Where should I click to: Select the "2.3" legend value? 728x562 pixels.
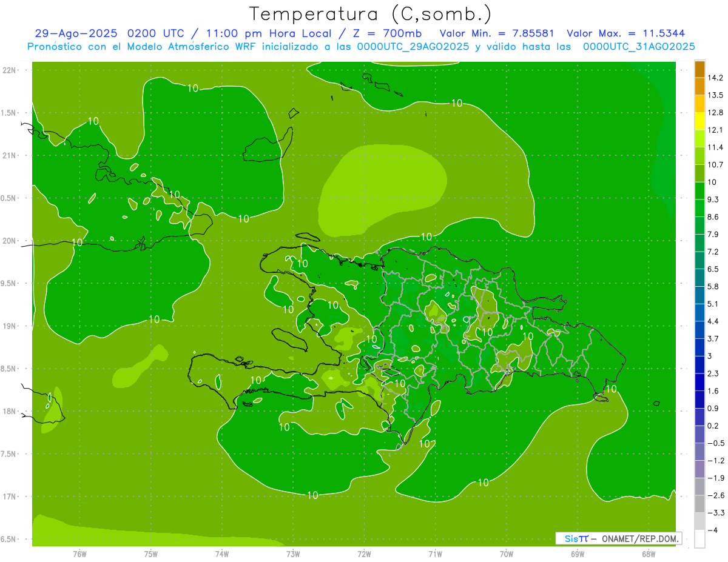click(713, 373)
